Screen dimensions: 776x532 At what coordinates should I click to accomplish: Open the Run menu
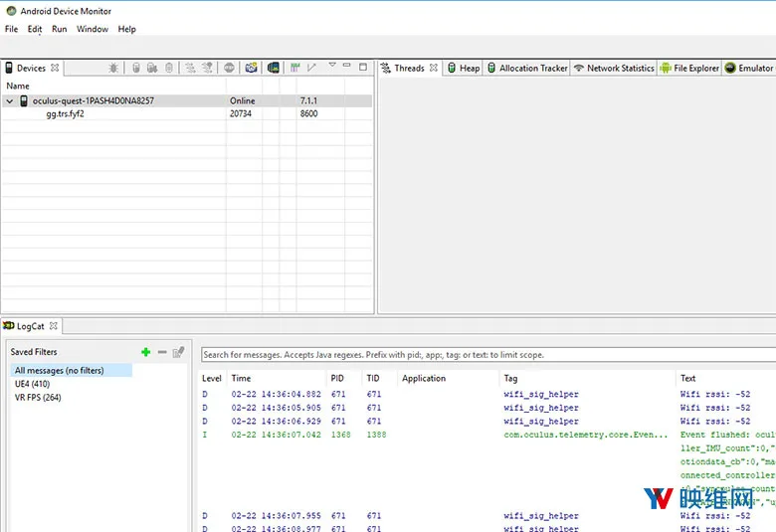pos(60,29)
